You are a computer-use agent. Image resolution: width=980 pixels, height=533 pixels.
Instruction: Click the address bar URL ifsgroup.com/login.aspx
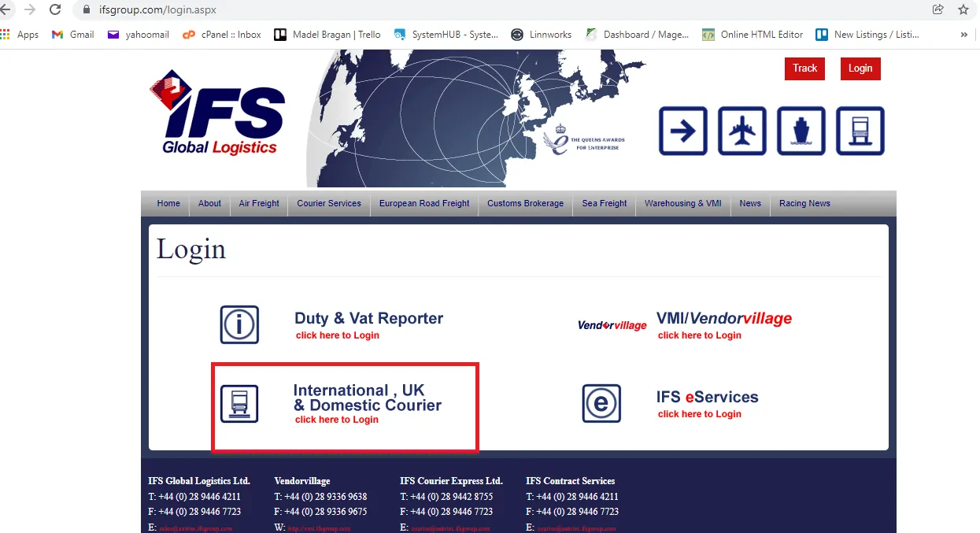pos(157,10)
